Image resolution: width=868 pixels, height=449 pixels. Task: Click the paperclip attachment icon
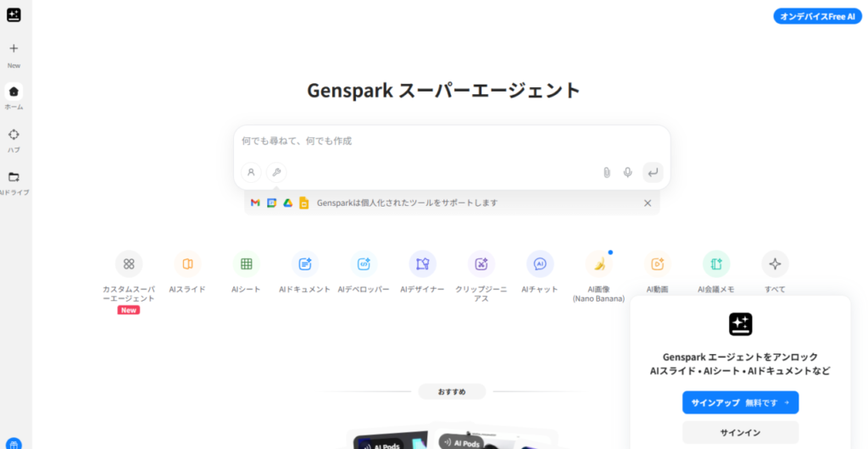(607, 172)
